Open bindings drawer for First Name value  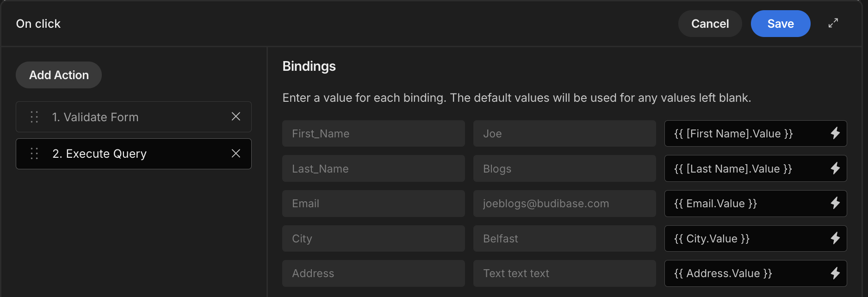(x=835, y=134)
